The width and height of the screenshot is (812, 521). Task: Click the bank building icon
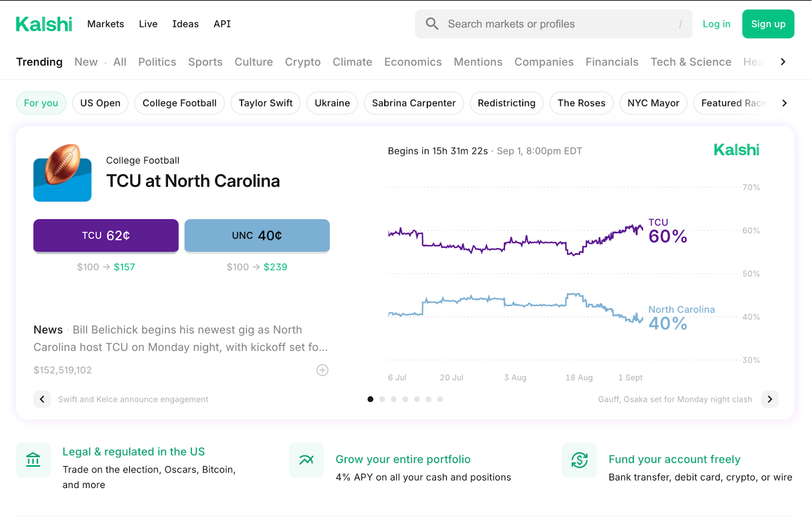tap(33, 460)
